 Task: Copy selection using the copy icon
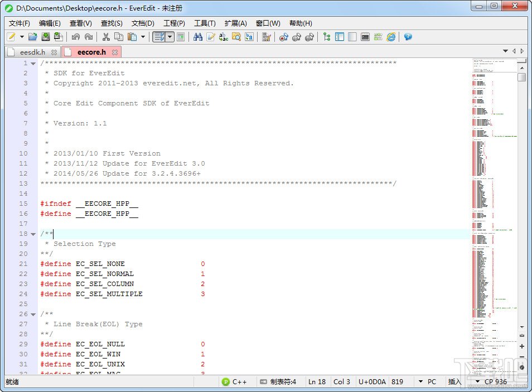119,37
